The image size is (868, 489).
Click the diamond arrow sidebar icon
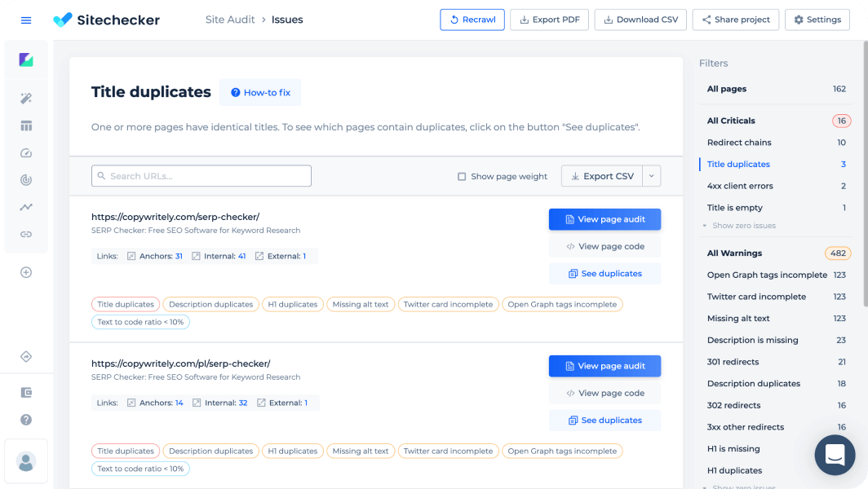tap(26, 357)
